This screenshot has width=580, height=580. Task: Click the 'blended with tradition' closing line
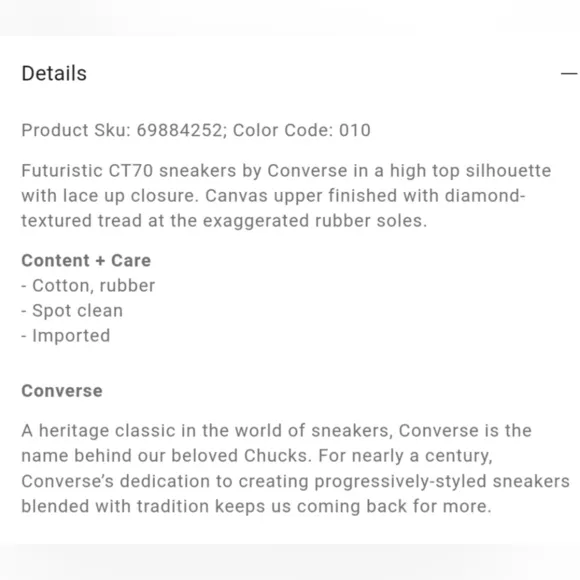click(256, 506)
